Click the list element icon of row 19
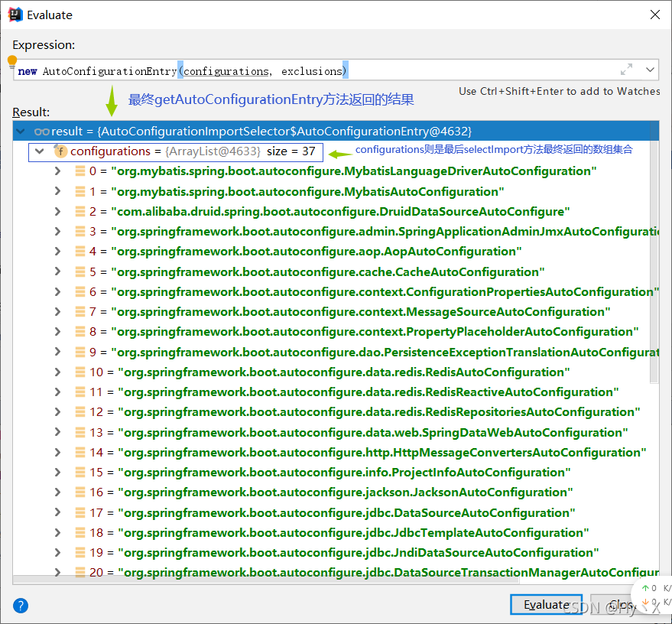Screen dimensions: 672x624 pos(80,552)
